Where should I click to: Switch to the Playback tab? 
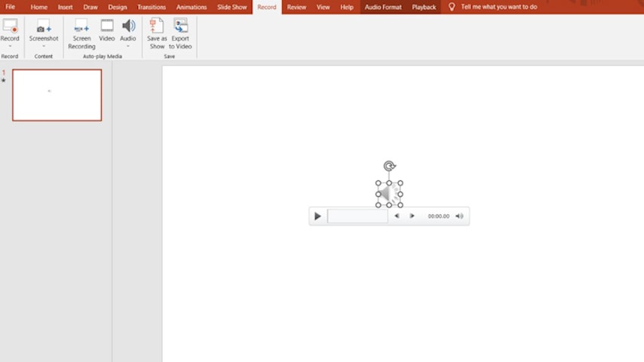[x=424, y=7]
